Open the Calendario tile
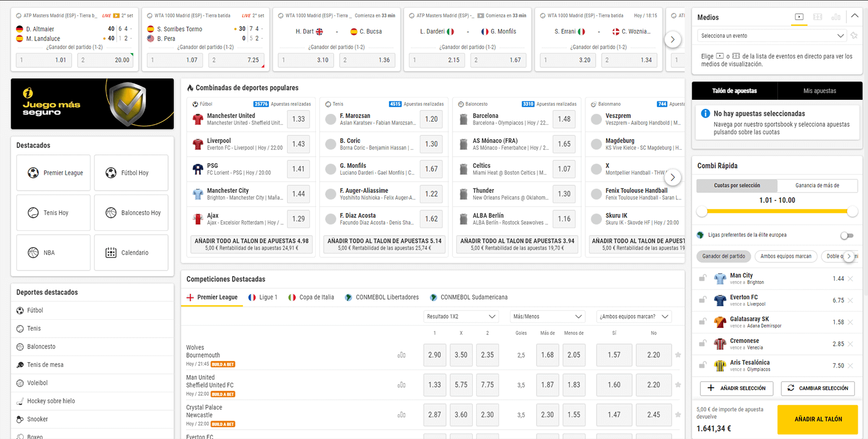The height and width of the screenshot is (439, 868). click(x=131, y=253)
